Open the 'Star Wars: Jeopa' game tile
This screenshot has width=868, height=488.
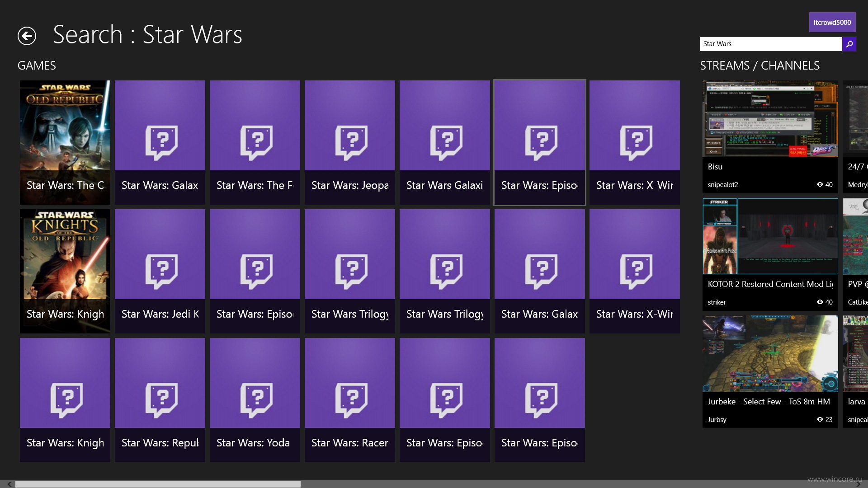coord(350,142)
